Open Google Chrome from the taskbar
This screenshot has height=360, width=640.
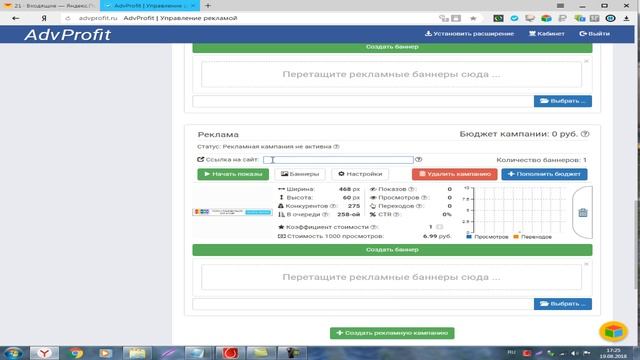click(x=76, y=353)
